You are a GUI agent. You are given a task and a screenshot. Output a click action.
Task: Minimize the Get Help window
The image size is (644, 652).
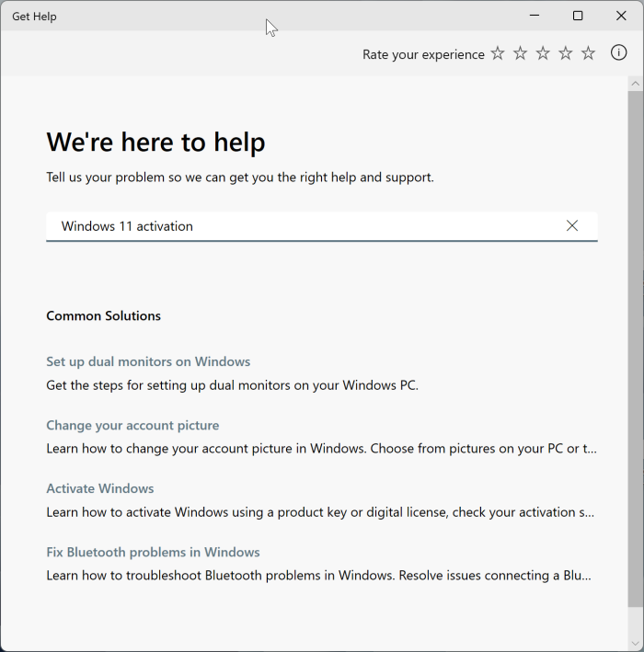535,16
